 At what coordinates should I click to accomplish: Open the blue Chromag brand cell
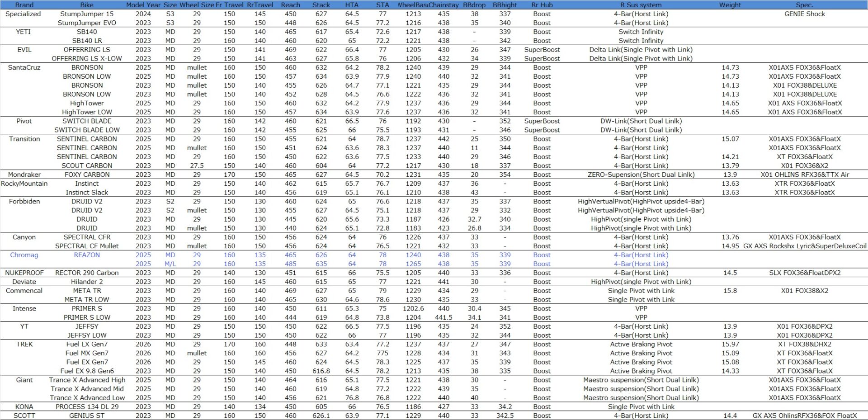click(x=24, y=255)
